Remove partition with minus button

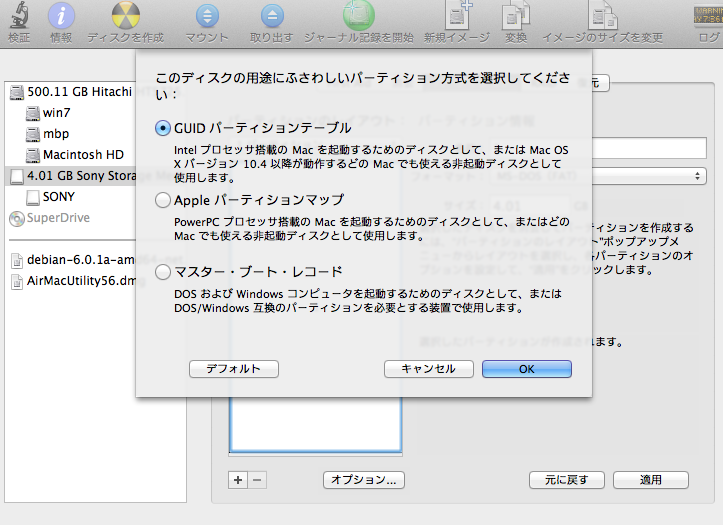point(257,480)
